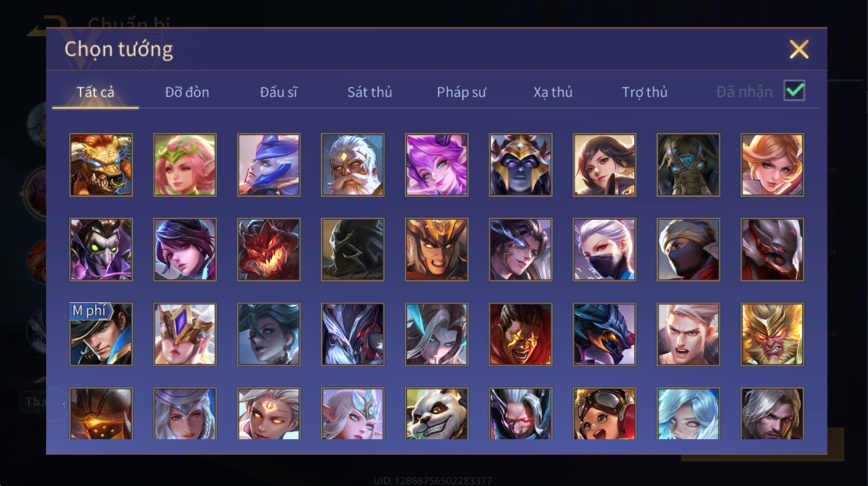Show the Pháp sư hero category
This screenshot has height=486, width=868.
tap(461, 92)
